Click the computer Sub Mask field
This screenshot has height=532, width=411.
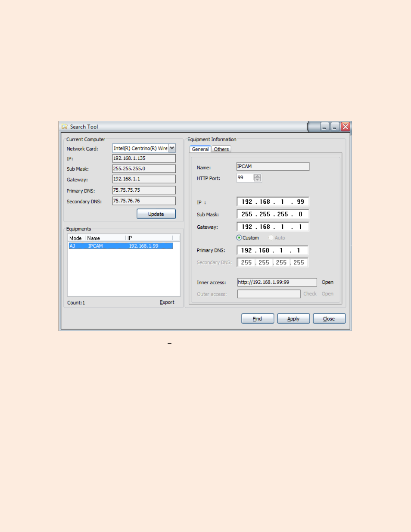click(144, 169)
